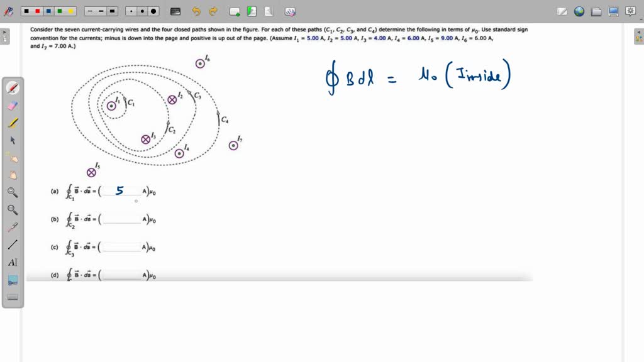Open the web globe icon
Image resolution: width=644 pixels, height=362 pixels.
tap(579, 11)
